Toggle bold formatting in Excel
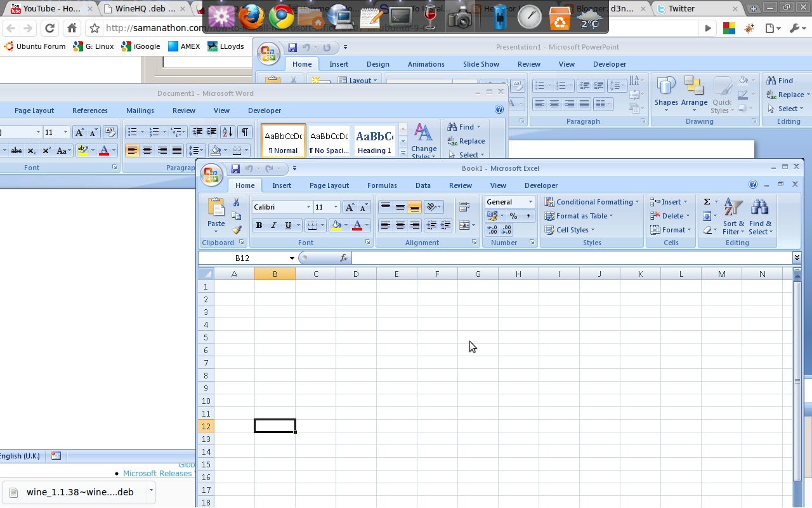This screenshot has height=508, width=812. click(259, 225)
